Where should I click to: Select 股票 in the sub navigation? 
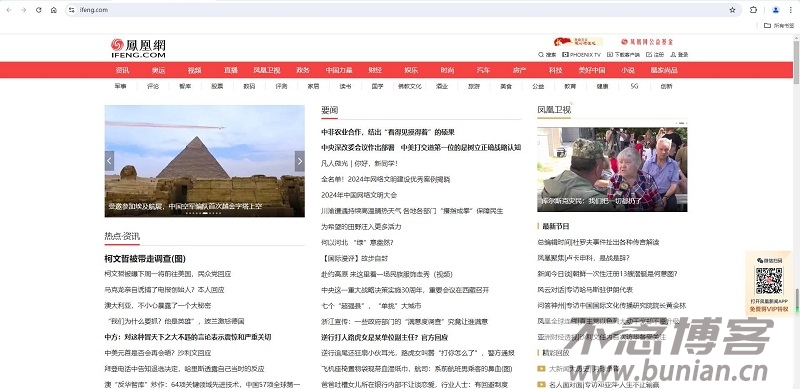pos(217,86)
